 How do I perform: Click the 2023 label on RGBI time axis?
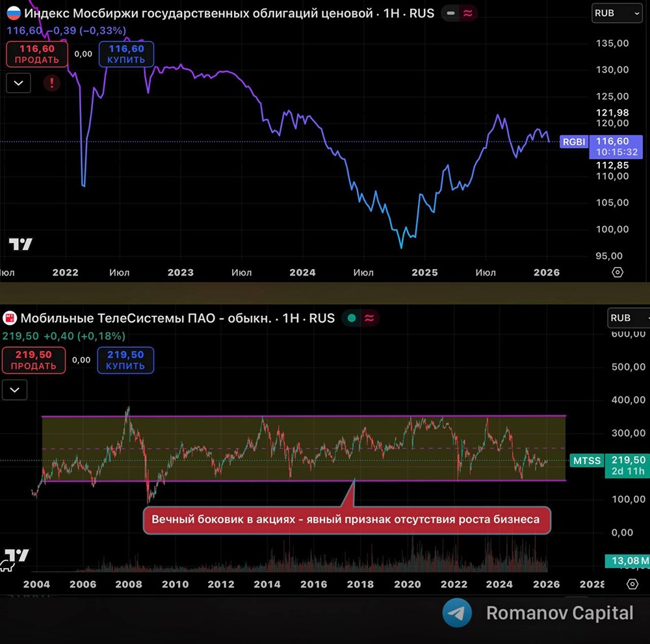pyautogui.click(x=180, y=273)
